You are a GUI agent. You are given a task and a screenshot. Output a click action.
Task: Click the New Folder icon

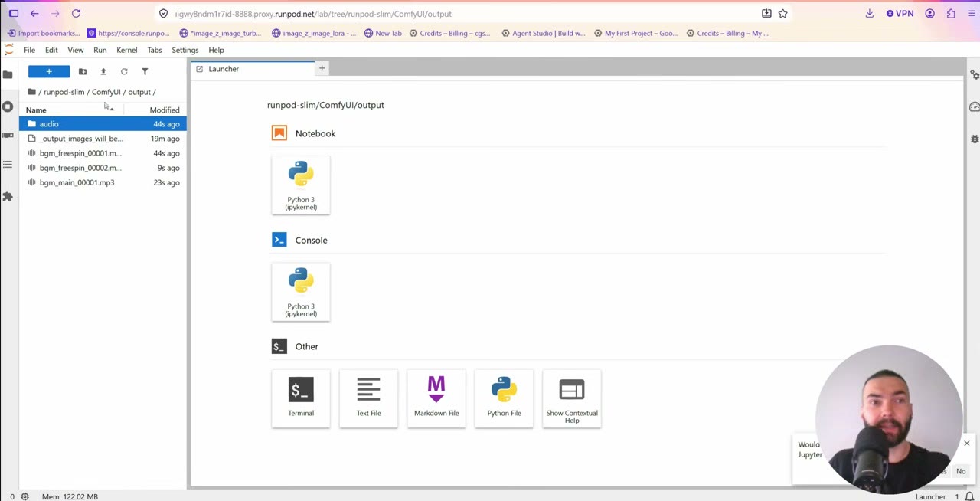83,71
